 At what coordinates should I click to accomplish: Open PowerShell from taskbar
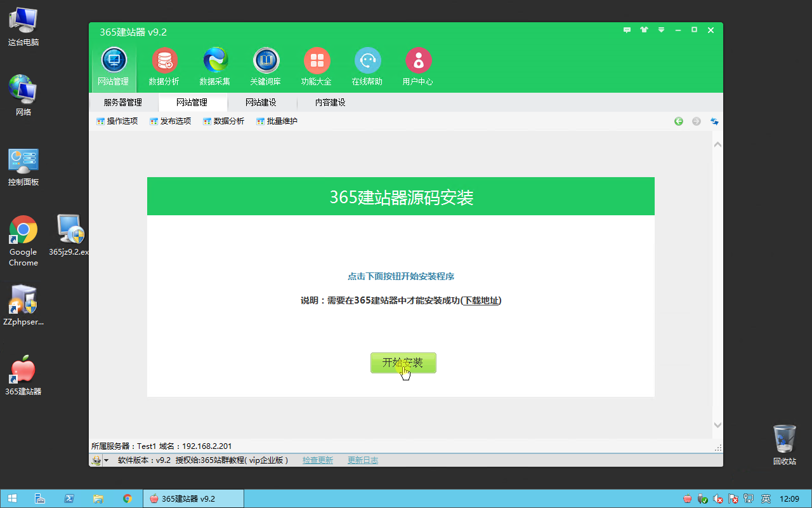pos(69,498)
